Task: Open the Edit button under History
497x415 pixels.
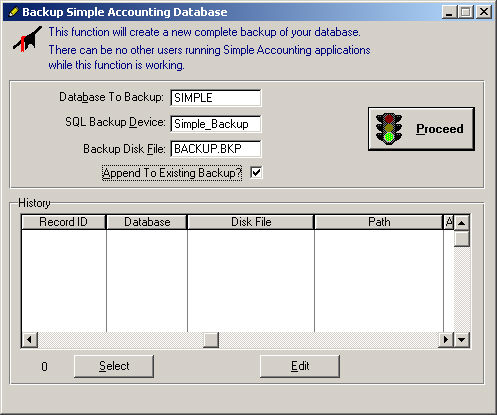Action: pyautogui.click(x=300, y=366)
